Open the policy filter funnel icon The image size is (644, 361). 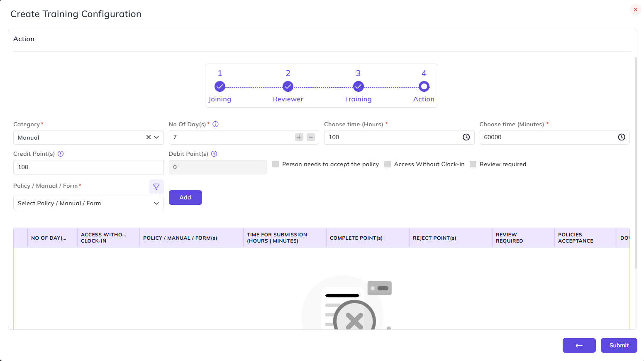coord(156,187)
